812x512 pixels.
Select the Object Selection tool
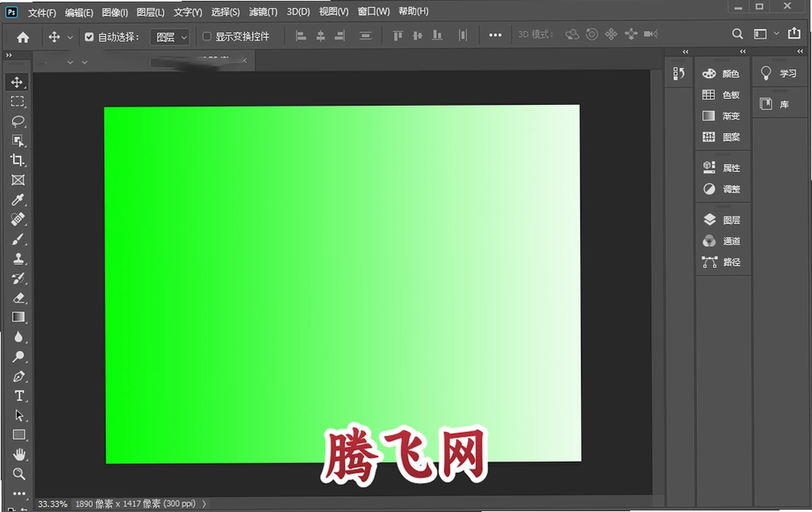coord(18,141)
